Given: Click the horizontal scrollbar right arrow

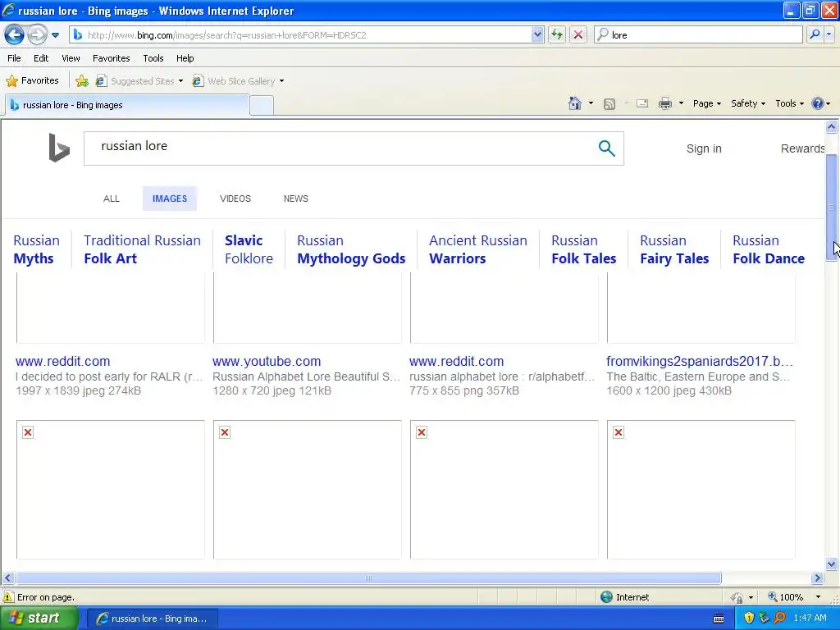Looking at the screenshot, I should pyautogui.click(x=818, y=578).
